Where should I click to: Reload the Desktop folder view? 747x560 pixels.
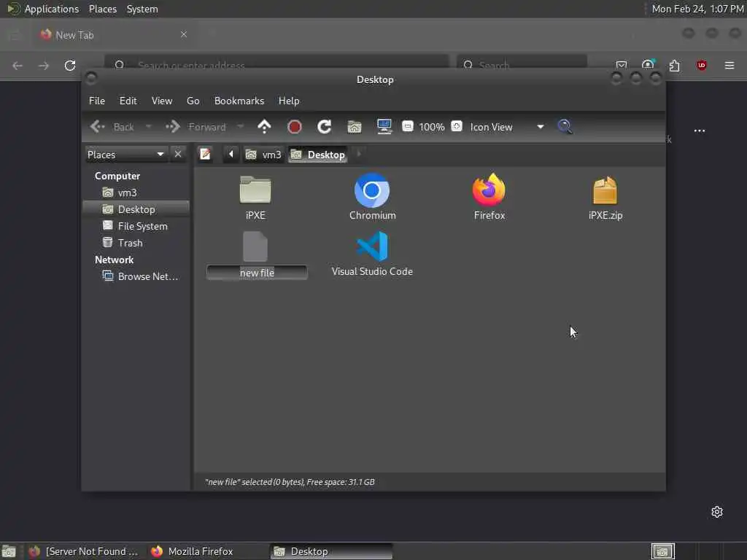point(325,127)
